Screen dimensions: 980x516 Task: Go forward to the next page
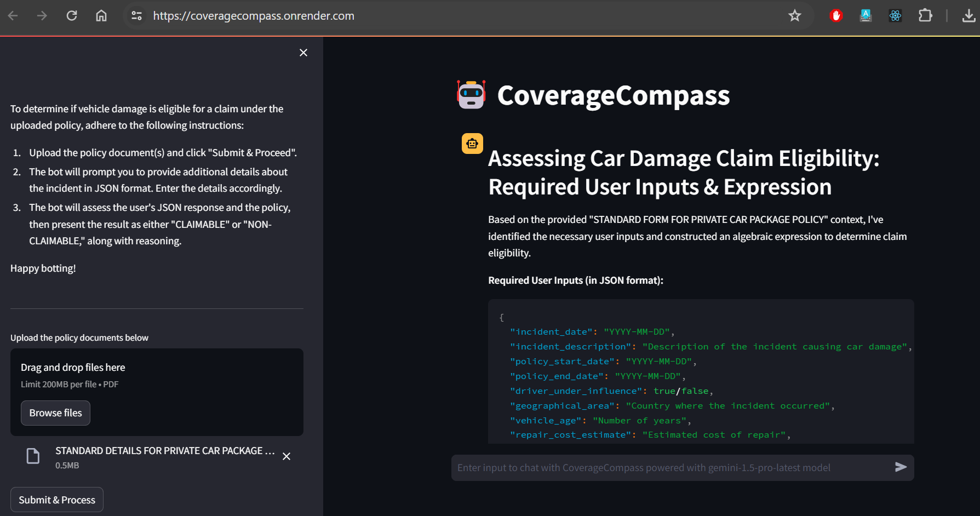coord(42,16)
